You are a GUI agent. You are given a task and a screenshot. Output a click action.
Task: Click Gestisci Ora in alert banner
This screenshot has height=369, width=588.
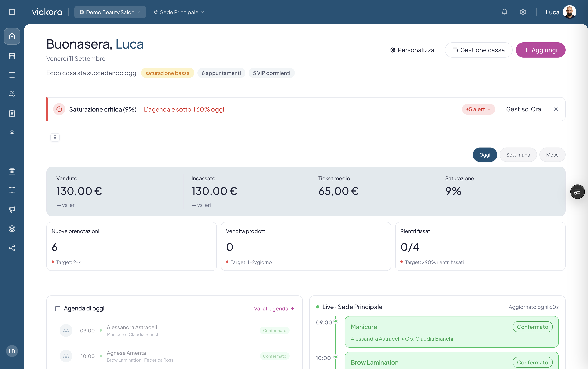pos(523,109)
